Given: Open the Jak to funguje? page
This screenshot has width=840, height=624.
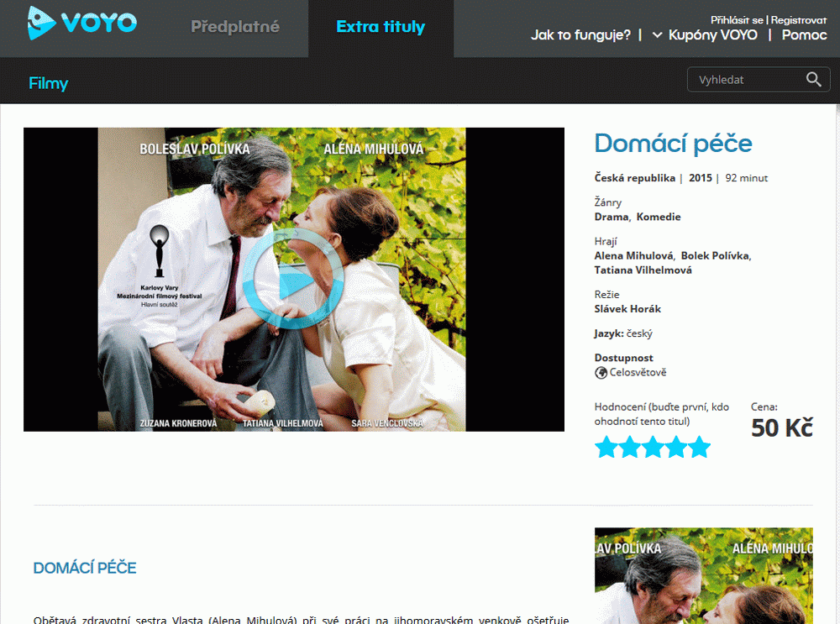Looking at the screenshot, I should tap(580, 35).
